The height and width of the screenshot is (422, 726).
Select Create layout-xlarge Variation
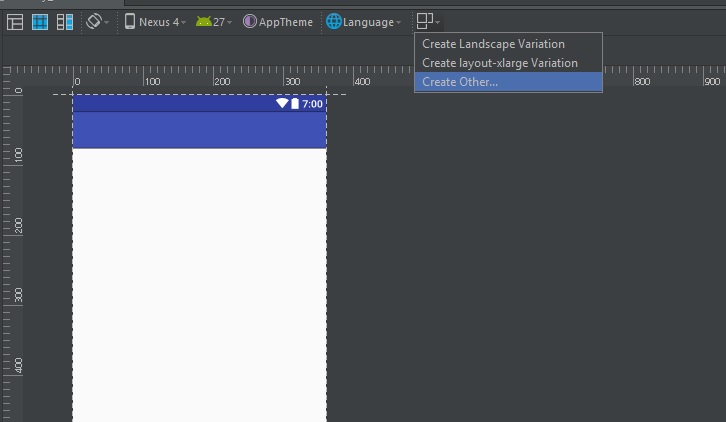click(x=499, y=63)
